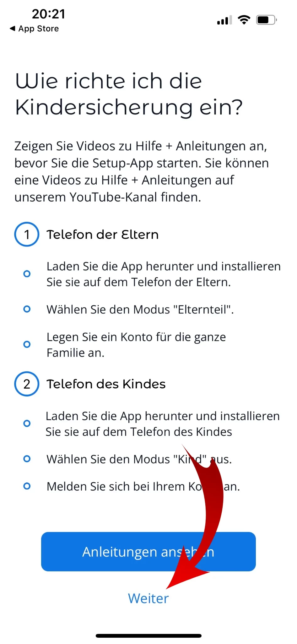297x644 pixels.
Task: Select the 'Telefon der Eltern' heading
Action: click(103, 235)
